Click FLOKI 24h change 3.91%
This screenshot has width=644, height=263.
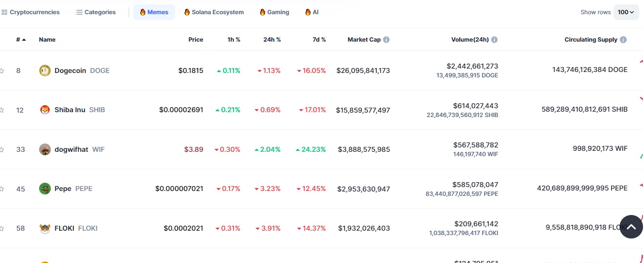[268, 228]
